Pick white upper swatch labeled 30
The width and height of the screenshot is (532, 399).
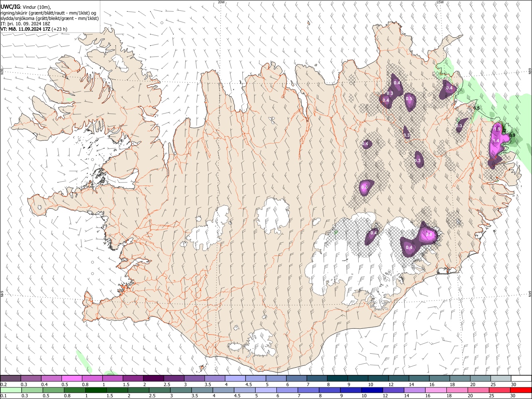521,378
